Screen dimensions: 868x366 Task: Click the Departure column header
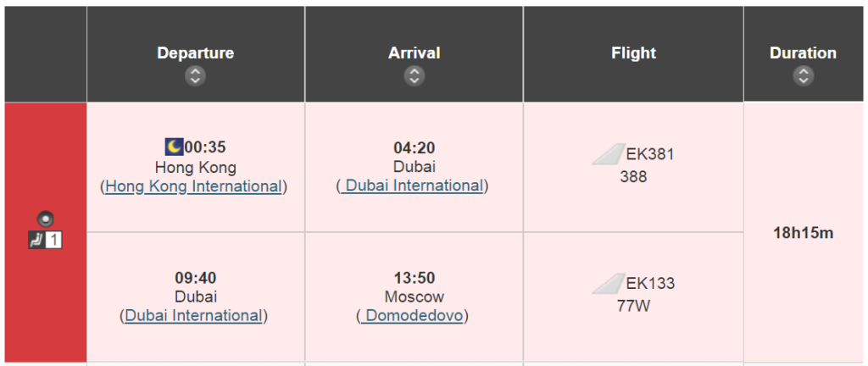tap(196, 53)
